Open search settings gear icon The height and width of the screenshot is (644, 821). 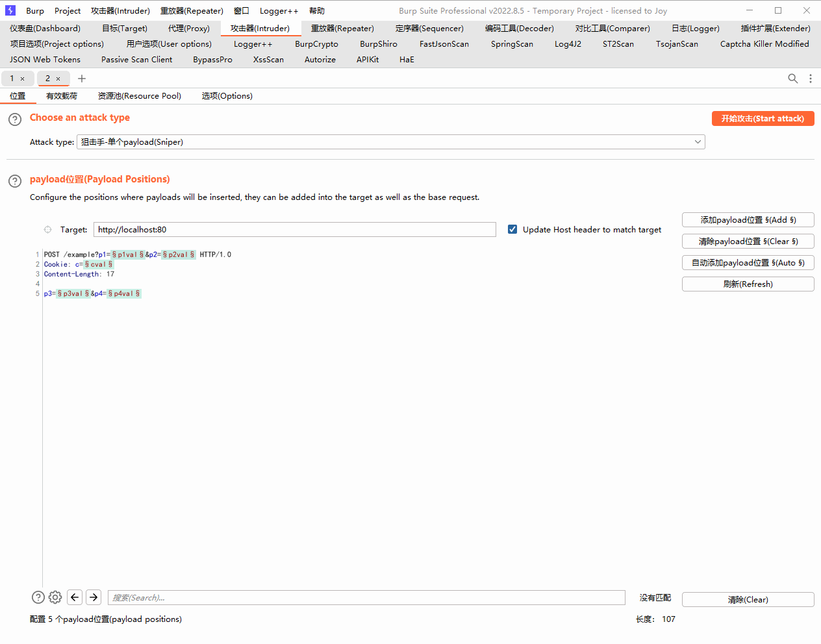pos(55,597)
